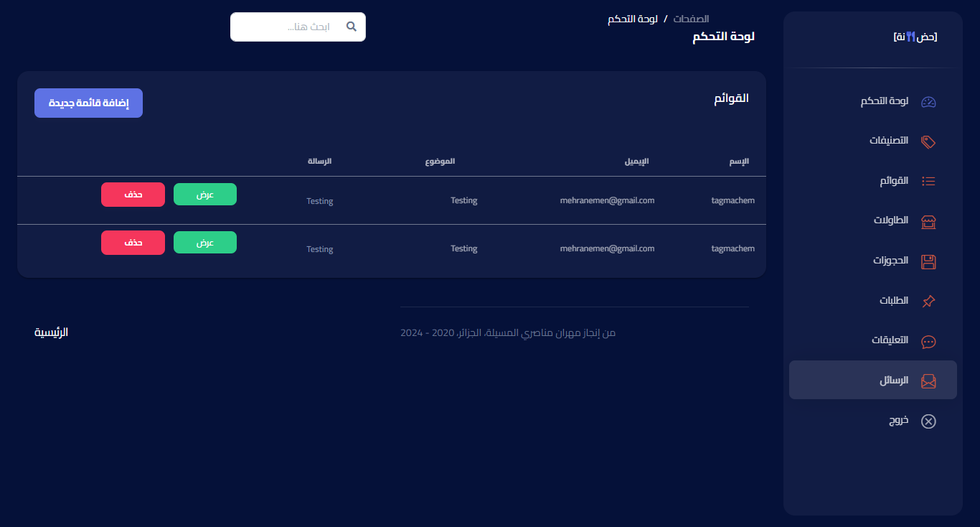Click the comments chat bubble icon
This screenshot has height=527, width=980.
(x=928, y=342)
